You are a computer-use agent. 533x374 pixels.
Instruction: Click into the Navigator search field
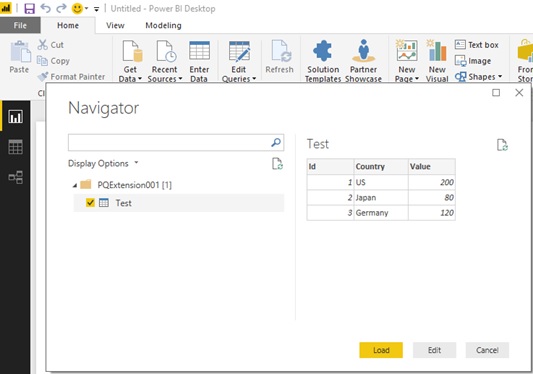[169, 142]
